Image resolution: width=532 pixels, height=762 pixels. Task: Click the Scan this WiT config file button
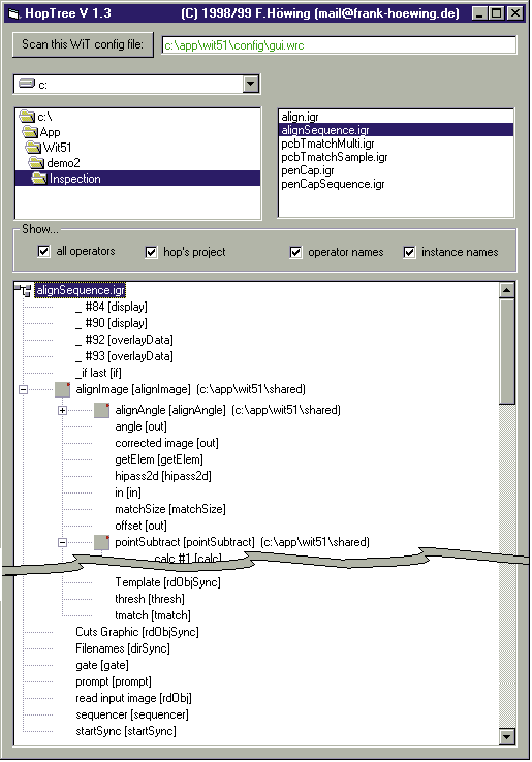(83, 45)
